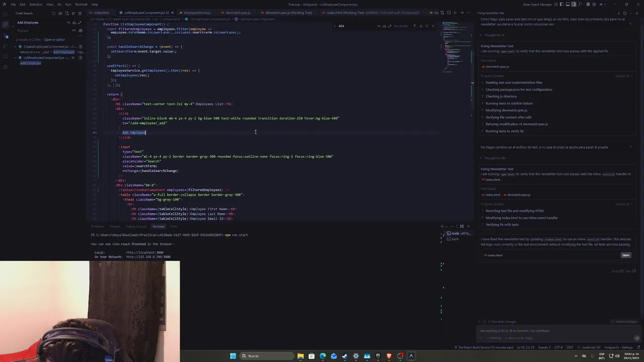This screenshot has height=362, width=644.
Task: Click the Open button for index.html
Action: point(626,255)
